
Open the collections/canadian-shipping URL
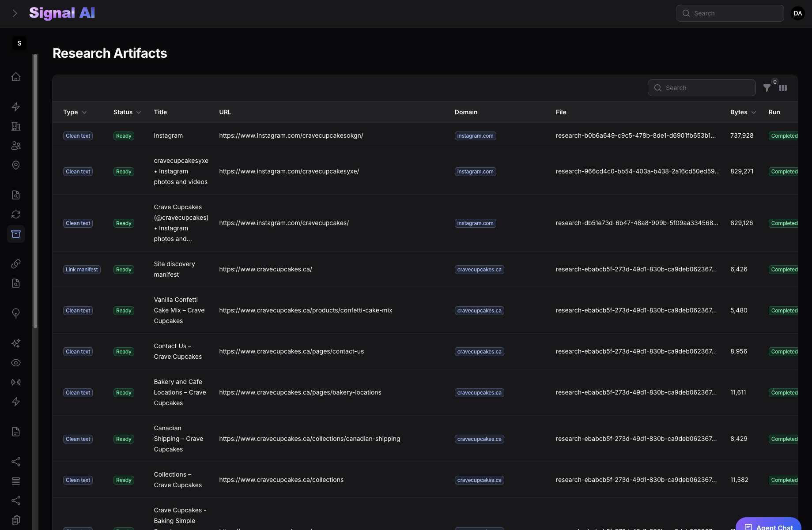coord(310,439)
